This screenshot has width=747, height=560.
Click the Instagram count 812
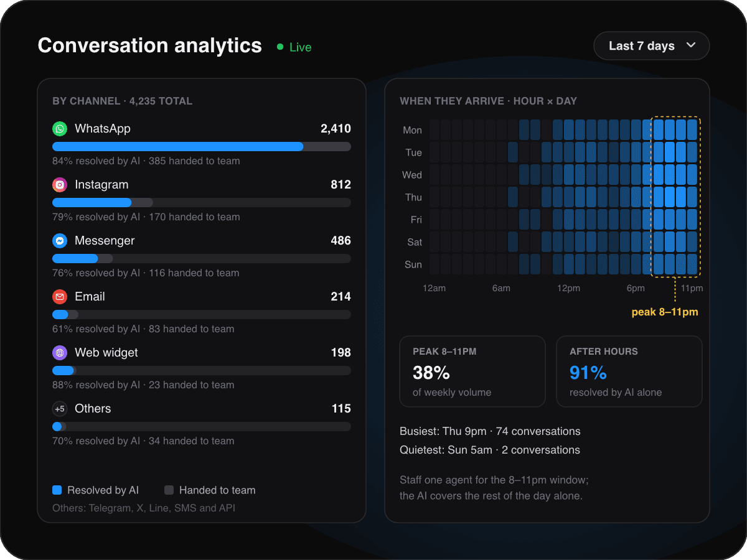(341, 185)
